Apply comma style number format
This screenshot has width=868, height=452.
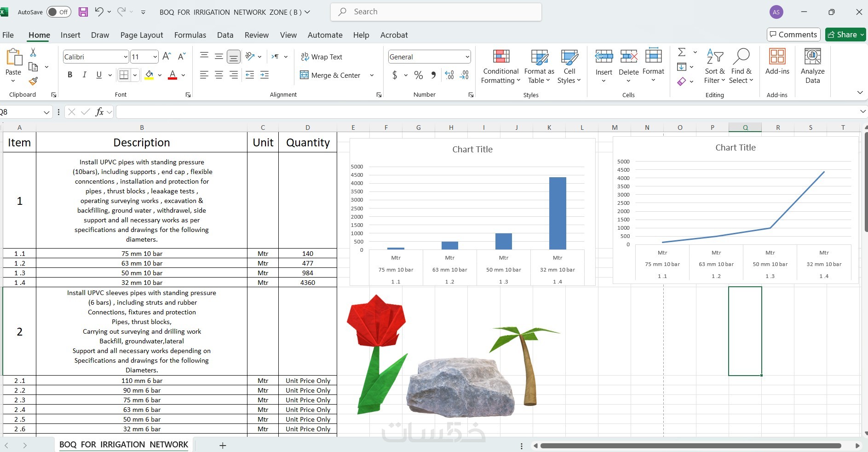pos(433,75)
